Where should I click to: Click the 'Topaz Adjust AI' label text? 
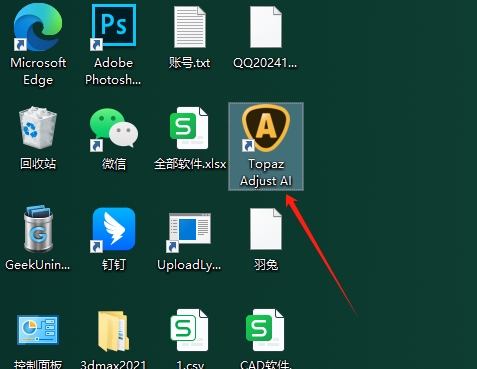(x=266, y=172)
